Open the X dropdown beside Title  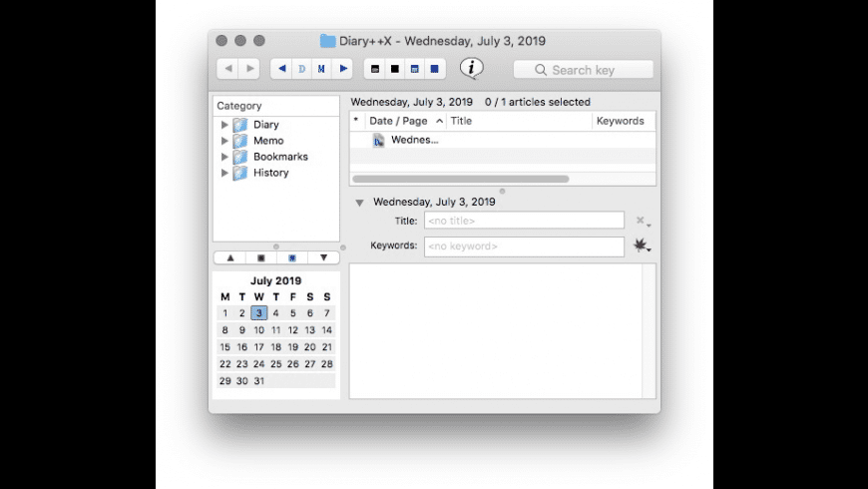643,221
